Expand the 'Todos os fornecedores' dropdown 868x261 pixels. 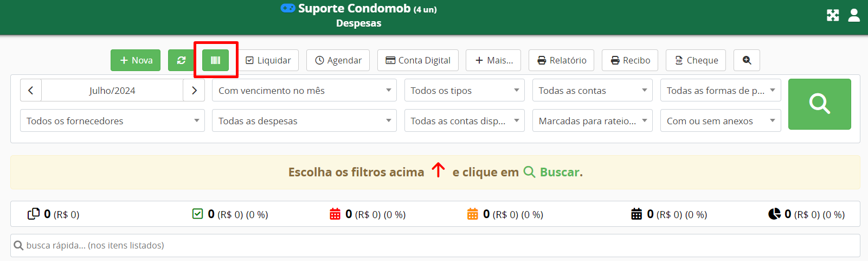click(112, 121)
